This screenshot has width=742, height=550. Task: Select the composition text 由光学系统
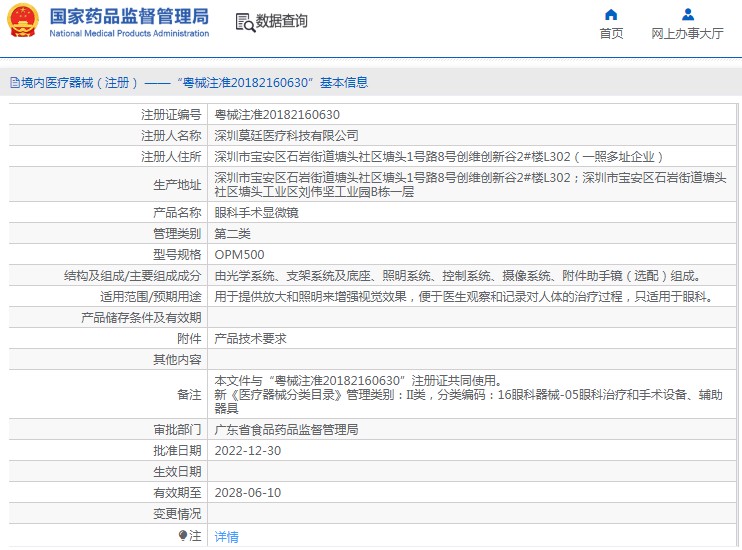244,275
